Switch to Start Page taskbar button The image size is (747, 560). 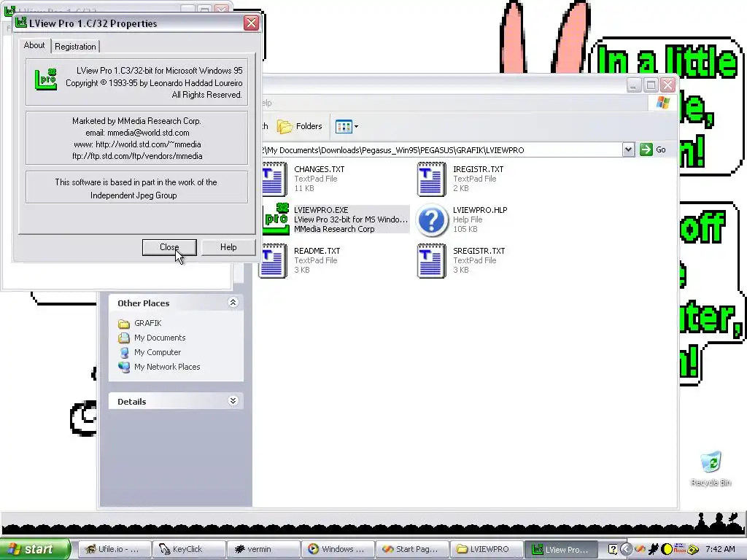tap(412, 549)
